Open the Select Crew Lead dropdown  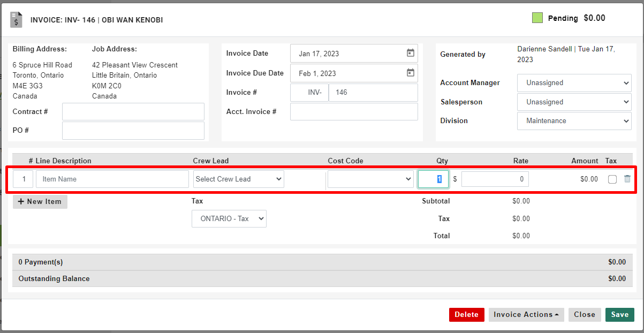pos(238,179)
